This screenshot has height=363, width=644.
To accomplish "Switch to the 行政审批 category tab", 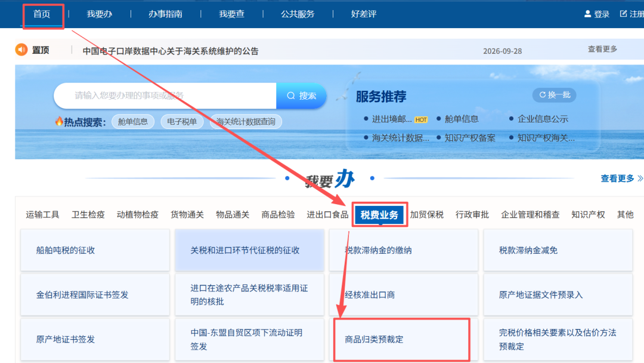I will 472,214.
